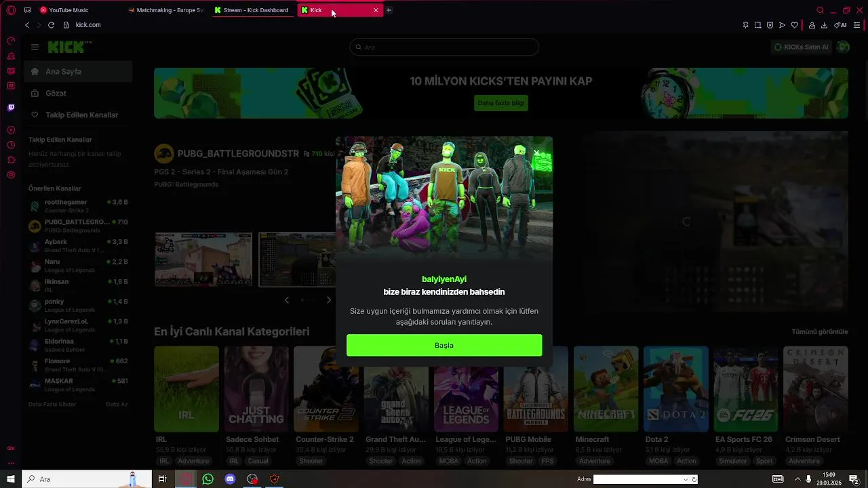Open Tümünü görüntüle link
Screen dimensions: 868x488
(820, 332)
